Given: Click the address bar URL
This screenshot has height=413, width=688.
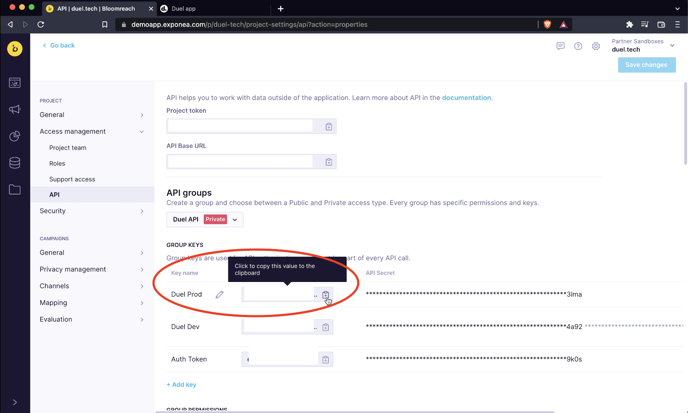Looking at the screenshot, I should click(x=249, y=25).
